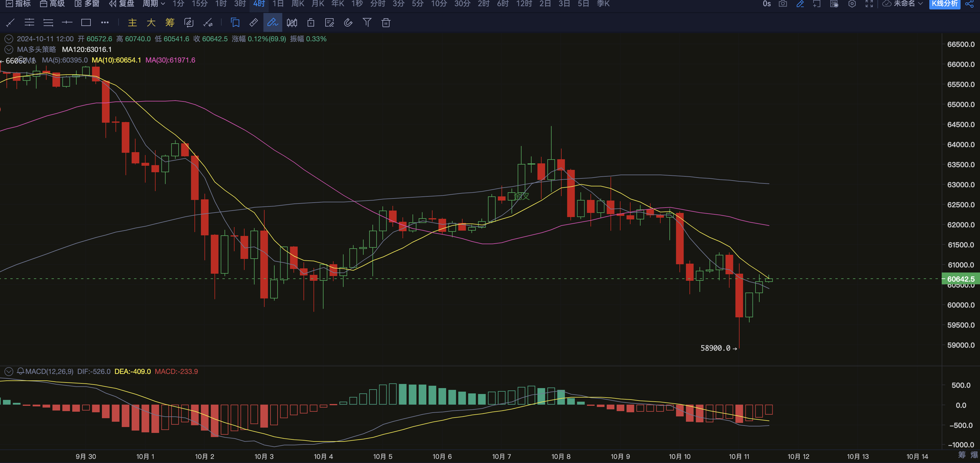980x463 pixels.
Task: Take a chart screenshot with camera icon
Action: [783, 4]
